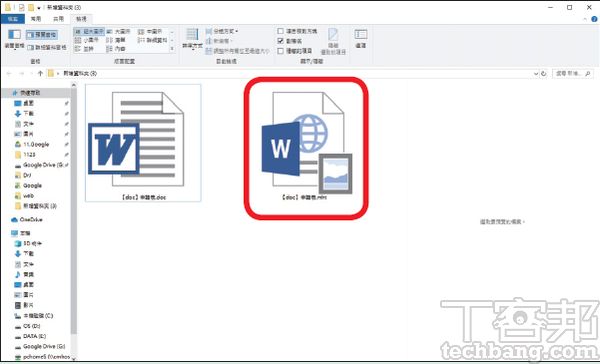
Task: Click Size all columns to fit
Action: click(x=238, y=51)
